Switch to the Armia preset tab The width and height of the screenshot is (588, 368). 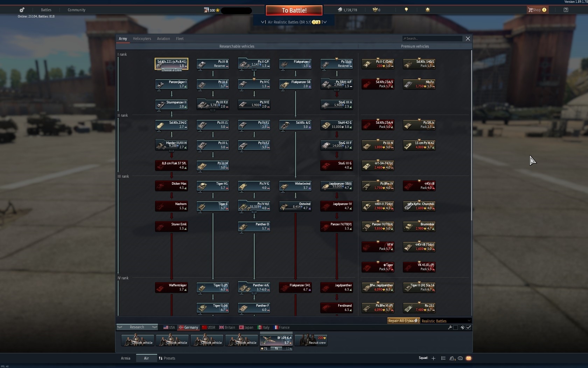pos(126,358)
